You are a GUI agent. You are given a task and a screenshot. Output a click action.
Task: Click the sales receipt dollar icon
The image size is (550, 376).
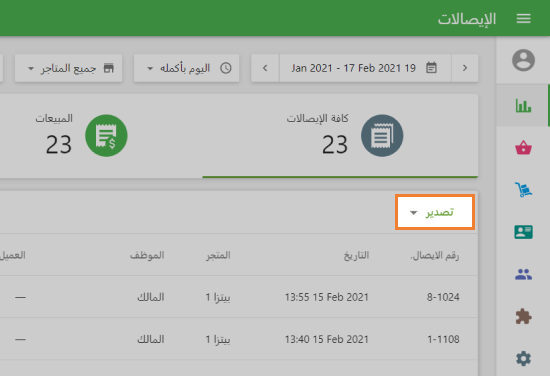(106, 136)
